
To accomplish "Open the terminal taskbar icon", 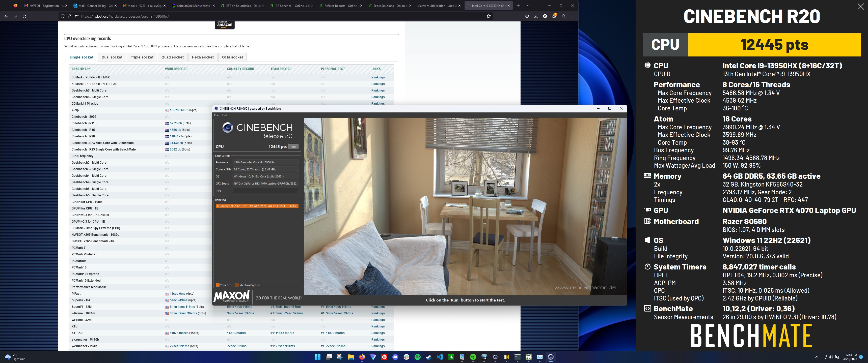I will click(x=518, y=357).
